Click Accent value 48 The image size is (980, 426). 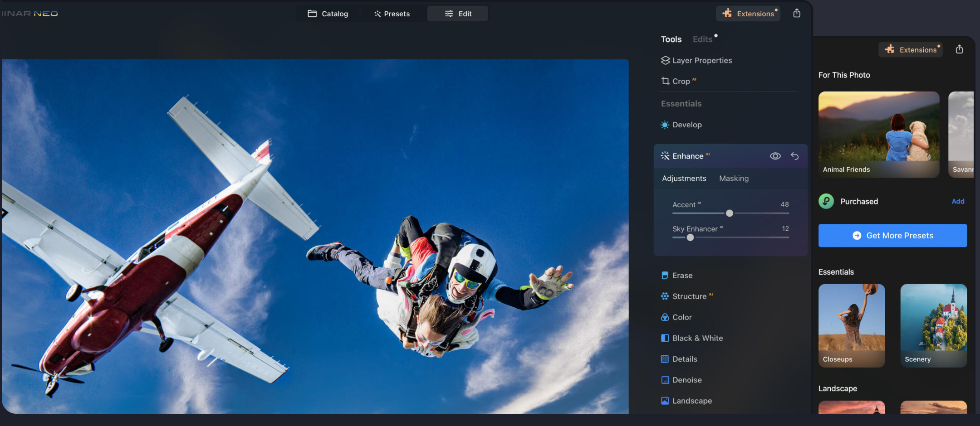click(784, 204)
